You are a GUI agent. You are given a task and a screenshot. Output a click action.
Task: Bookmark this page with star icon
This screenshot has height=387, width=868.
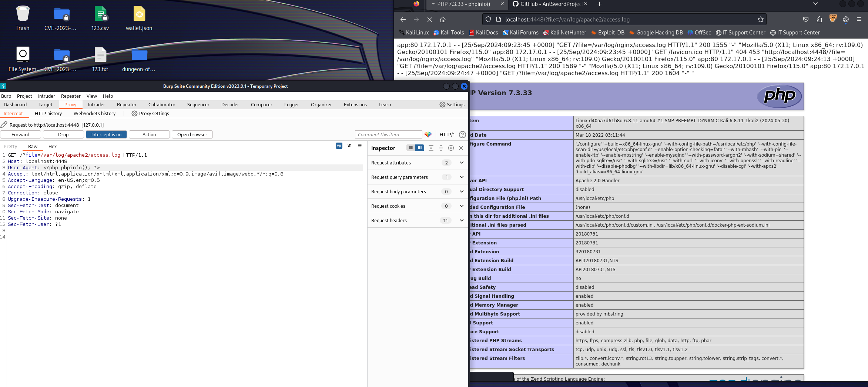(761, 19)
